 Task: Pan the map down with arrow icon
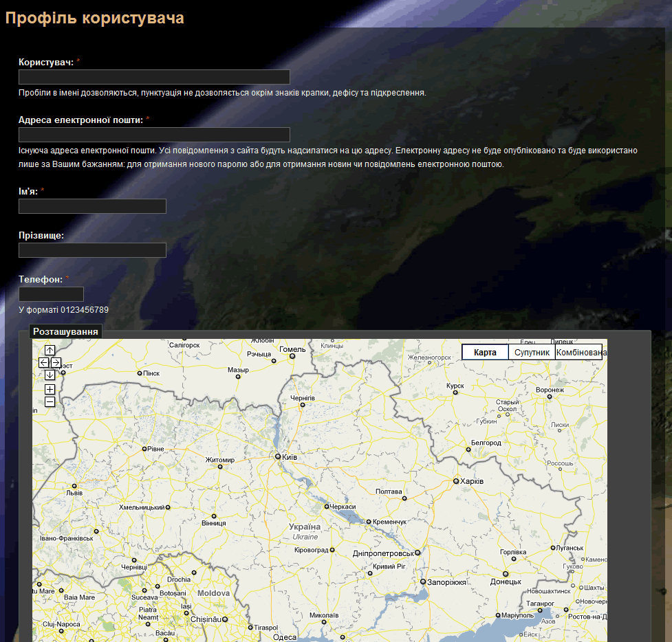click(50, 375)
